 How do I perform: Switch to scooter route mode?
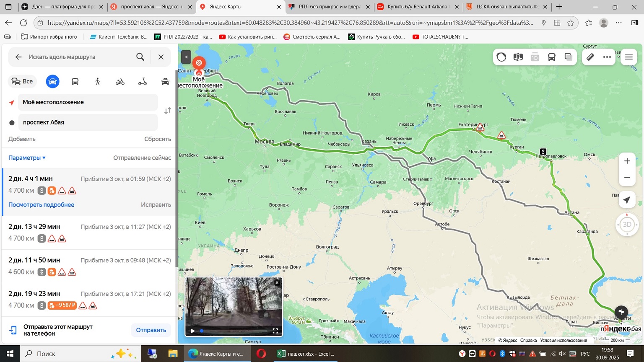coord(143,81)
